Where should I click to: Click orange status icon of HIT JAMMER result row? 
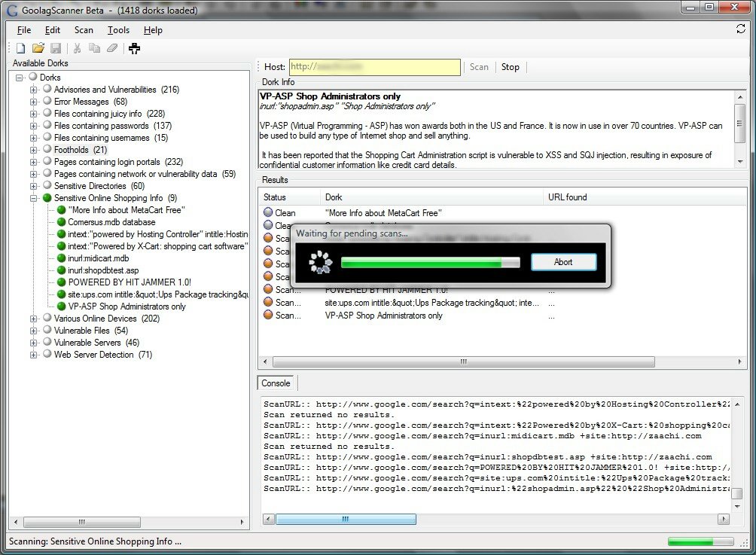268,289
